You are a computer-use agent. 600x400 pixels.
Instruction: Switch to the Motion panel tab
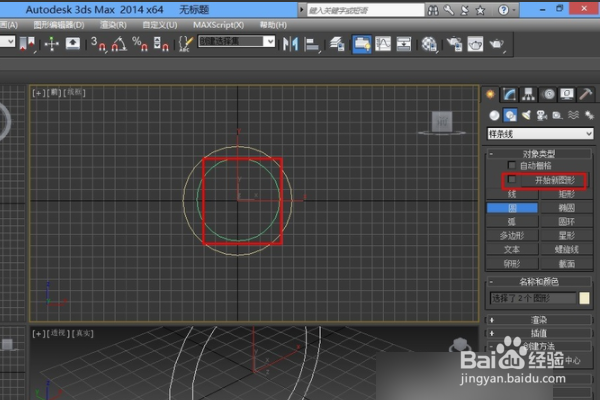[548, 94]
